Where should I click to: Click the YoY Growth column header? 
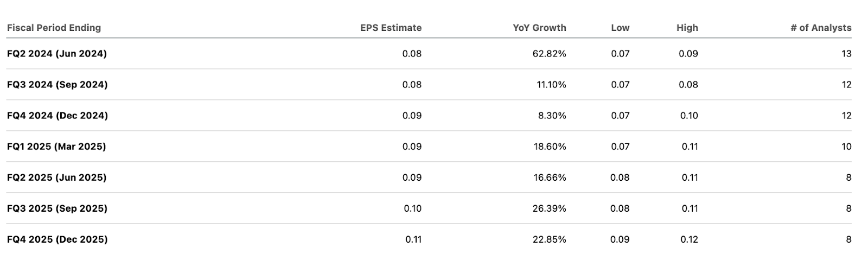539,28
